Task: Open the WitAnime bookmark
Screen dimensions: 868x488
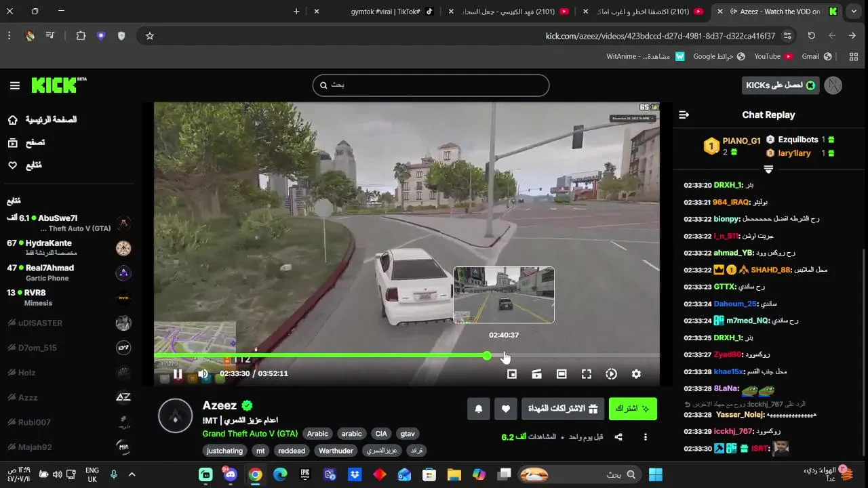Action: 646,56
